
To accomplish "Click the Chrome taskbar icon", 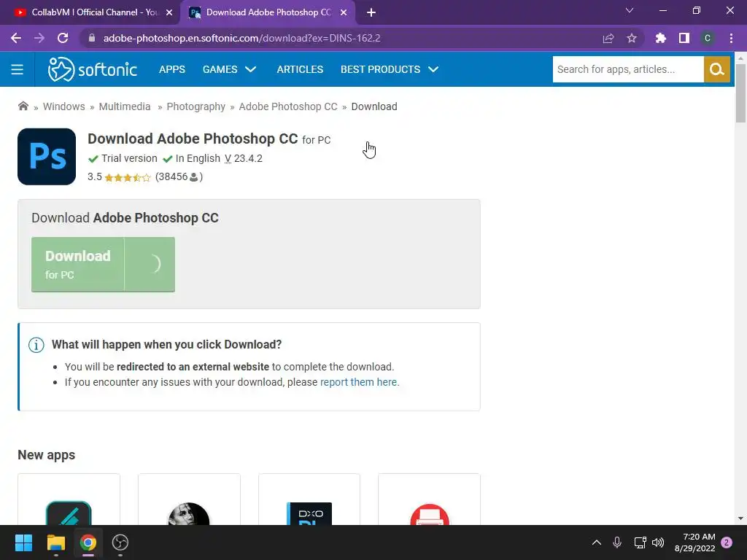I will 88,542.
